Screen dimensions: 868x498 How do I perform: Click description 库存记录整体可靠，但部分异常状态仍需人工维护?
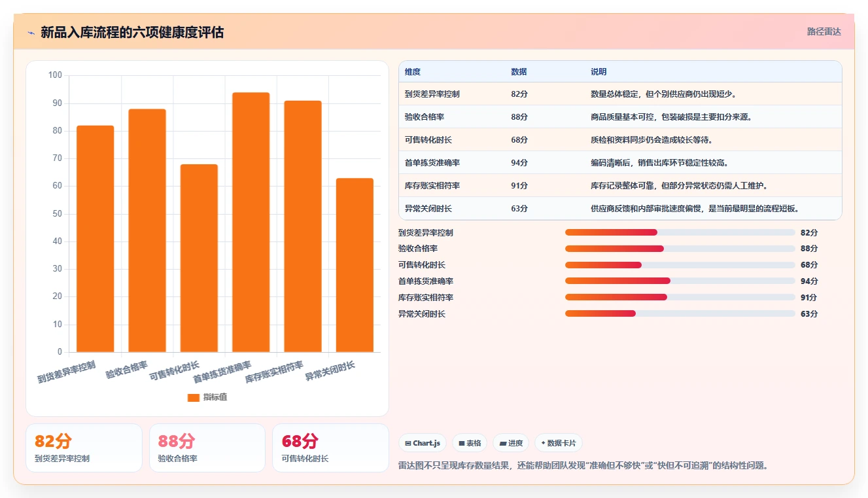(x=680, y=186)
